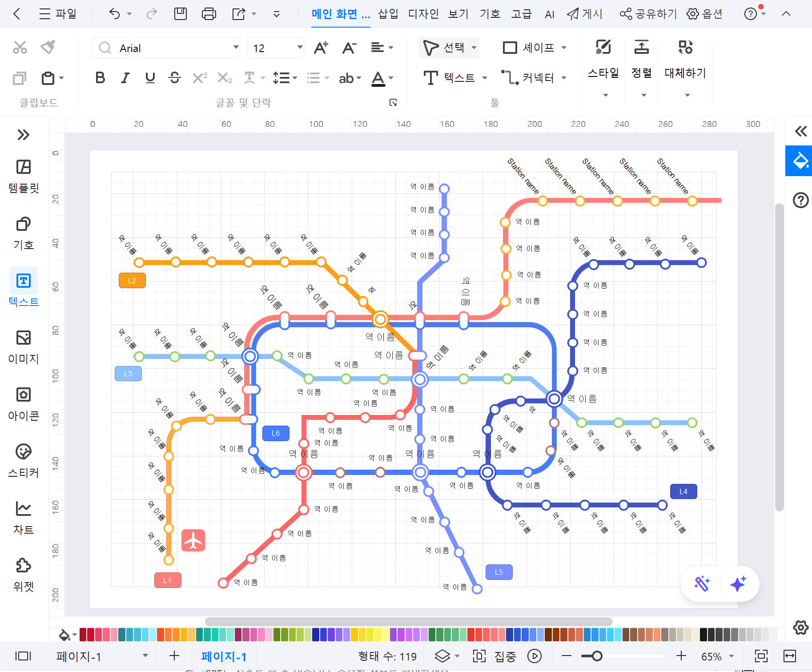Toggle bold formatting
This screenshot has width=812, height=672.
100,78
